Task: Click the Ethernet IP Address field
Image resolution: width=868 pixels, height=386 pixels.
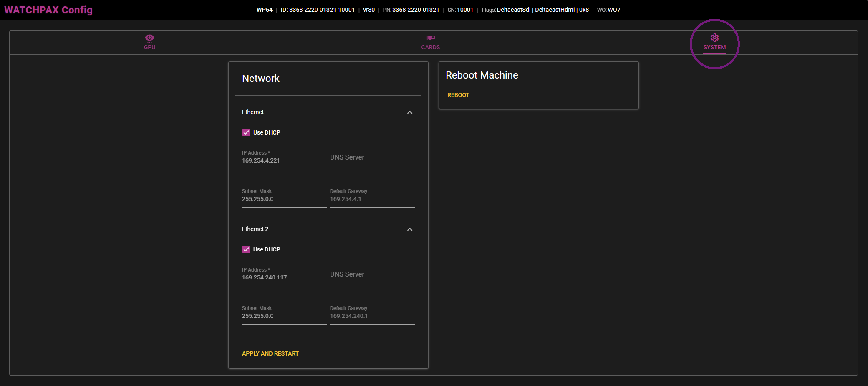Action: tap(284, 160)
